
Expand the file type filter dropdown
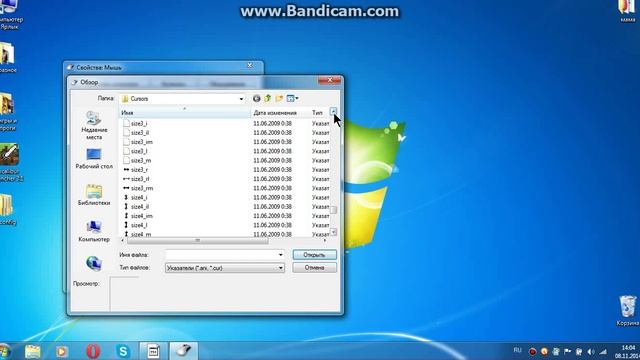pos(280,268)
